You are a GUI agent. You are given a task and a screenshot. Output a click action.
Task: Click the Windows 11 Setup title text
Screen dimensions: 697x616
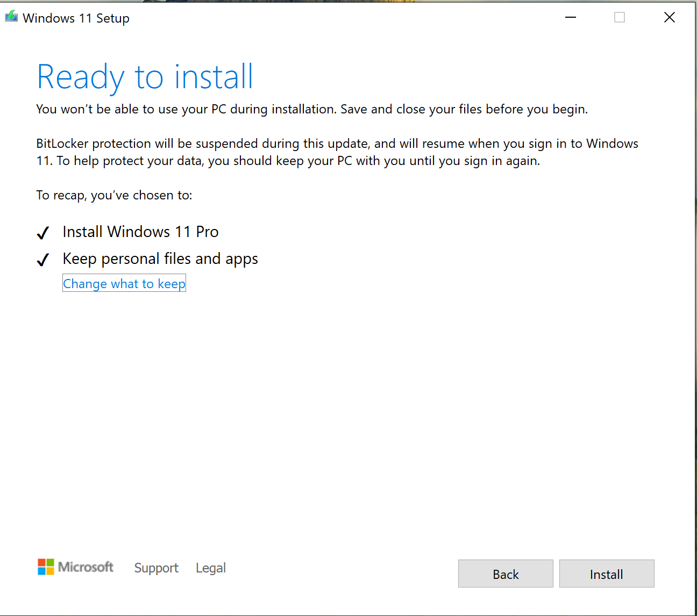pos(76,18)
